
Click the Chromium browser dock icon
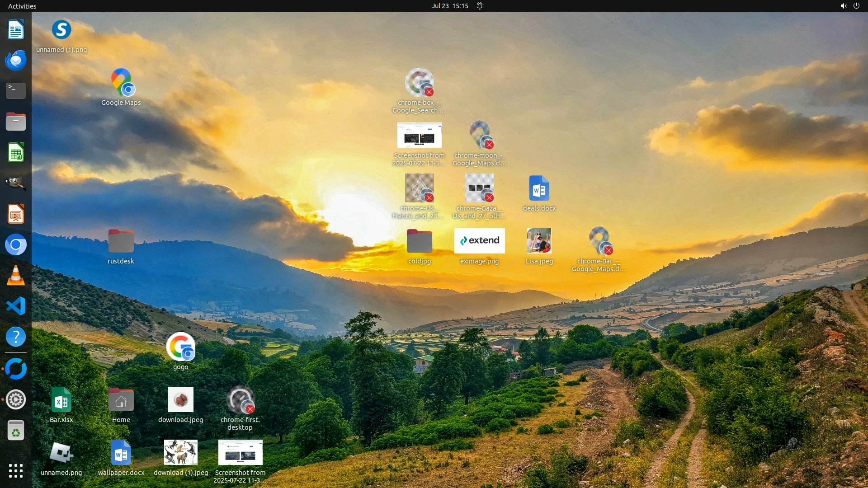point(15,245)
